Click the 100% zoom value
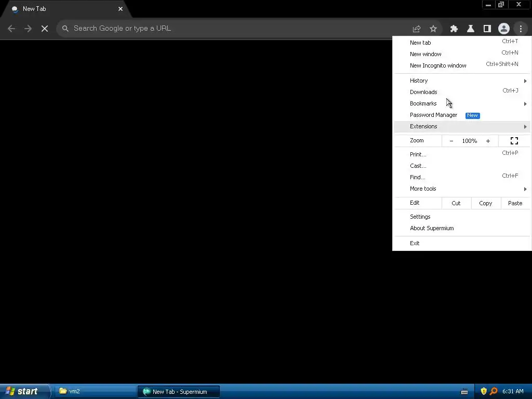Viewport: 532px width, 399px height. [470, 141]
